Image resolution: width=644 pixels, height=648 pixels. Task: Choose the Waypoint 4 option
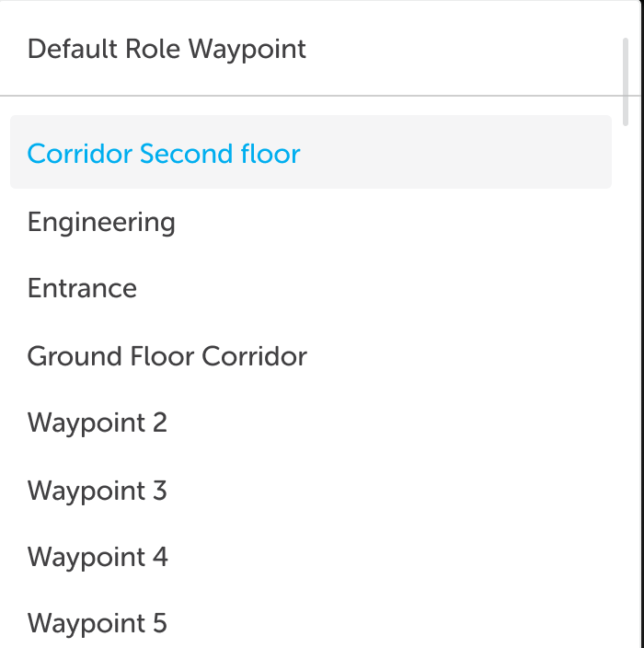(311, 557)
